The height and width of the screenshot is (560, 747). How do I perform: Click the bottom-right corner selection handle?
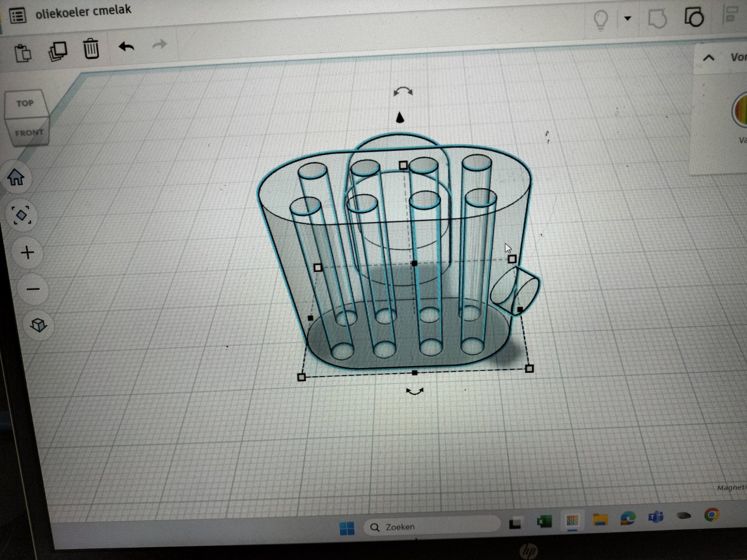click(529, 369)
